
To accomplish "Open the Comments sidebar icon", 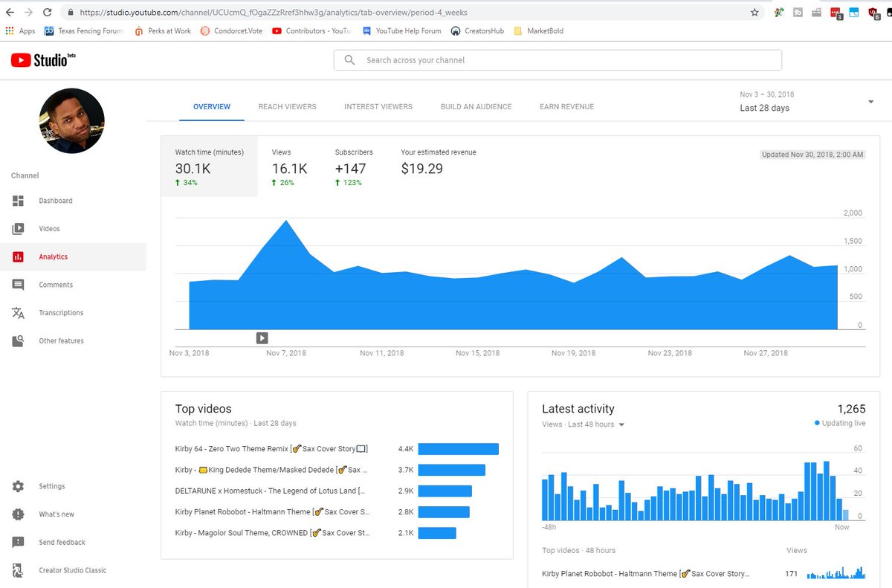I will [19, 285].
